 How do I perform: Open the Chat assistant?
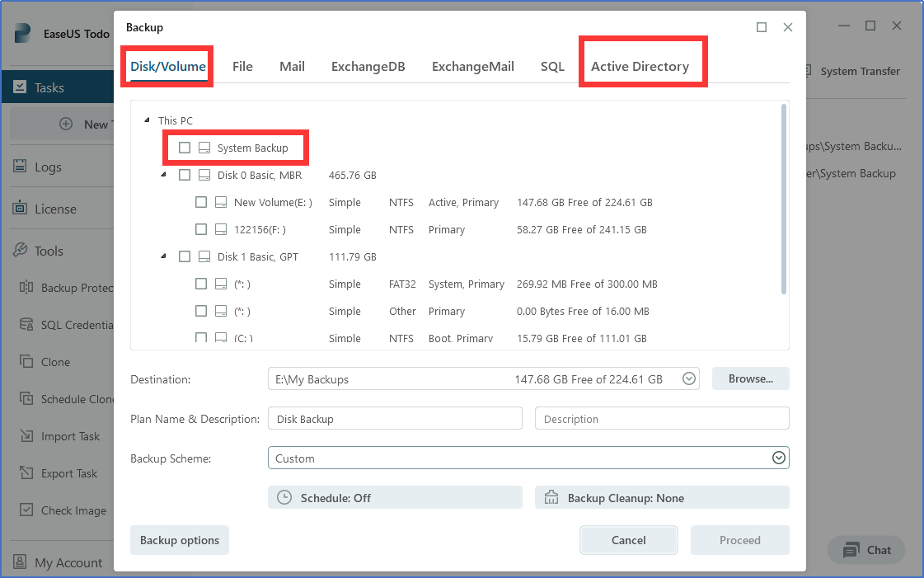(865, 550)
